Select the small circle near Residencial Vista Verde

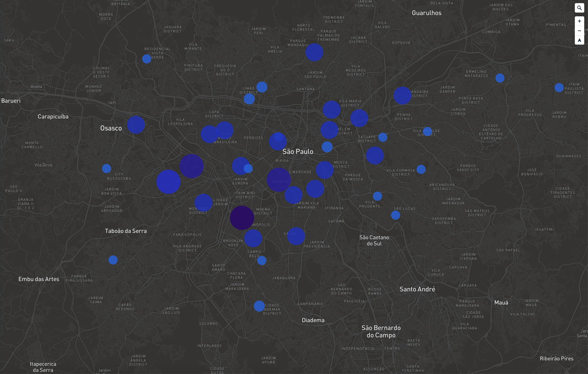[x=147, y=59]
